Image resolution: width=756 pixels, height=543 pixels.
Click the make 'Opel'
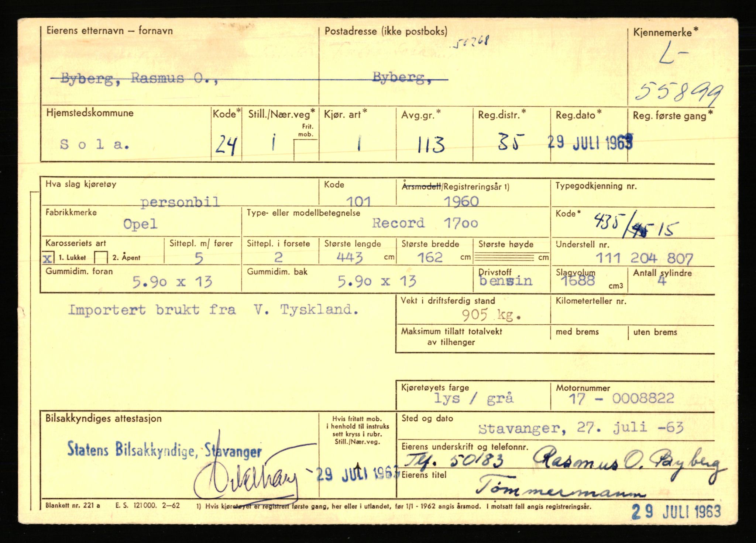(140, 224)
